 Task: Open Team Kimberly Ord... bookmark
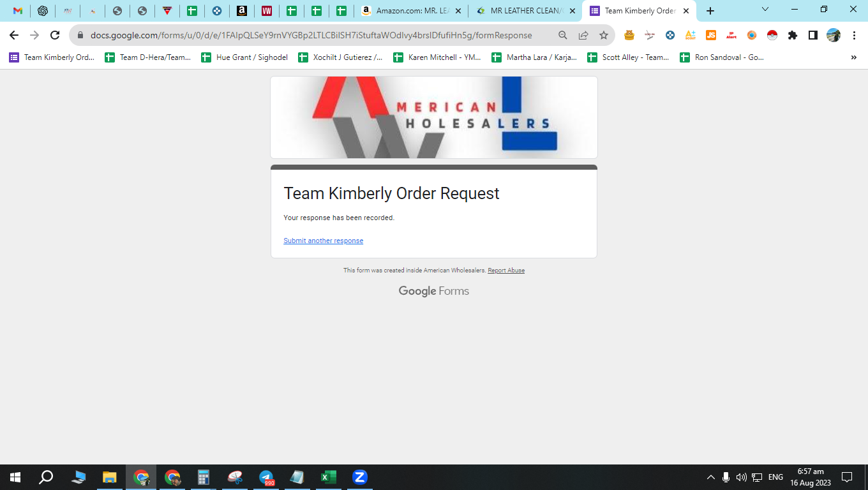[x=52, y=57]
